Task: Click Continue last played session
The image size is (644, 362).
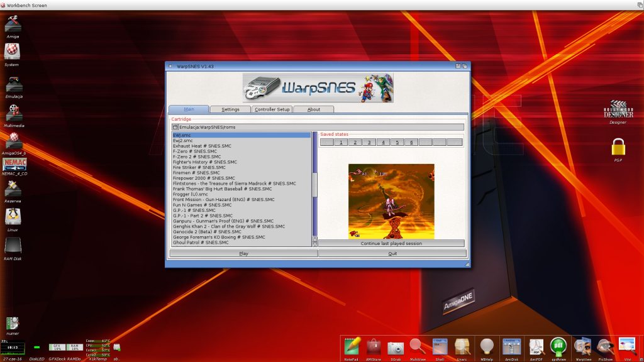Action: click(391, 243)
